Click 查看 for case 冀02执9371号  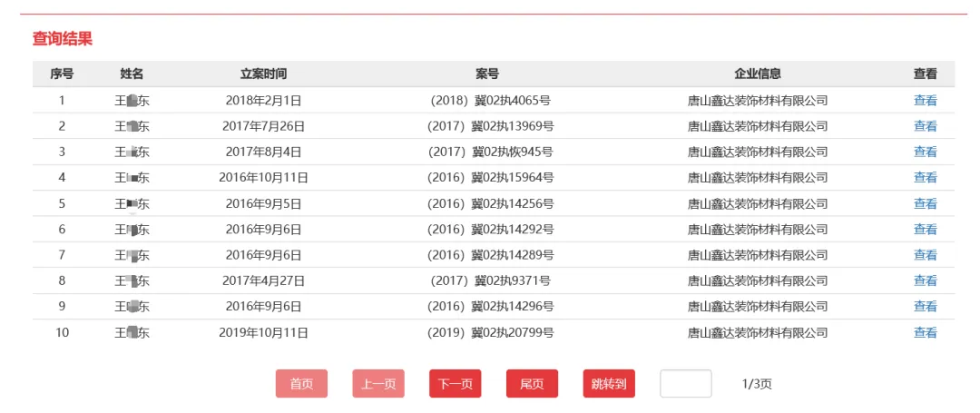point(925,280)
